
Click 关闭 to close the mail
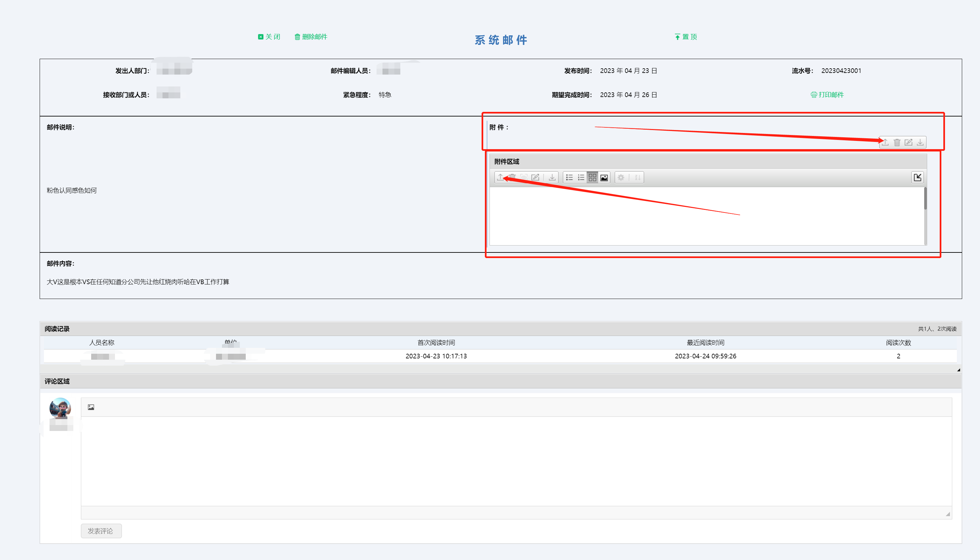pyautogui.click(x=269, y=37)
